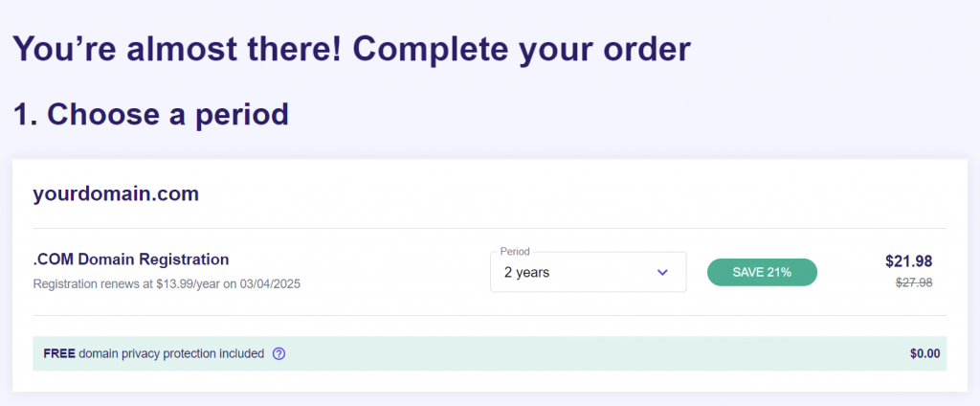Screen dimensions: 980x406
Task: Click the $0.00 privacy protection price
Action: coord(925,354)
